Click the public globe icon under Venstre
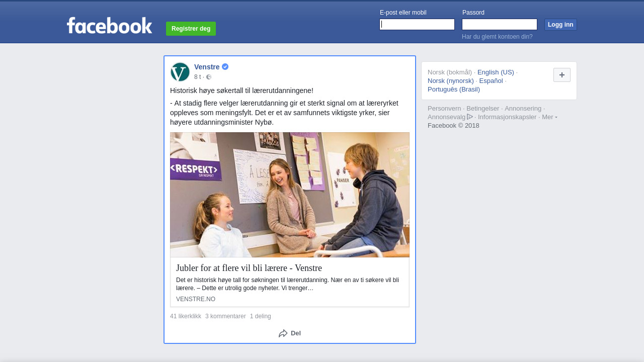The width and height of the screenshot is (644, 362). (x=209, y=77)
